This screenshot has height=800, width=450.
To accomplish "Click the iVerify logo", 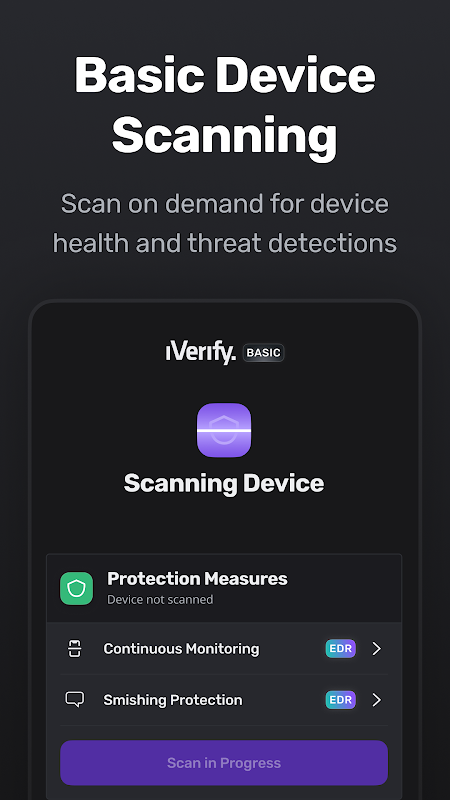I will coord(201,353).
